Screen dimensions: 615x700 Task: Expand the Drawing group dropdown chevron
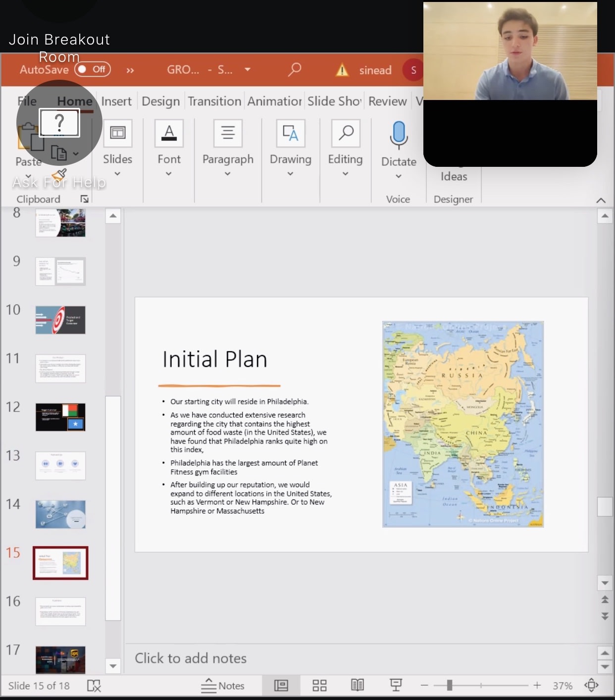coord(290,174)
